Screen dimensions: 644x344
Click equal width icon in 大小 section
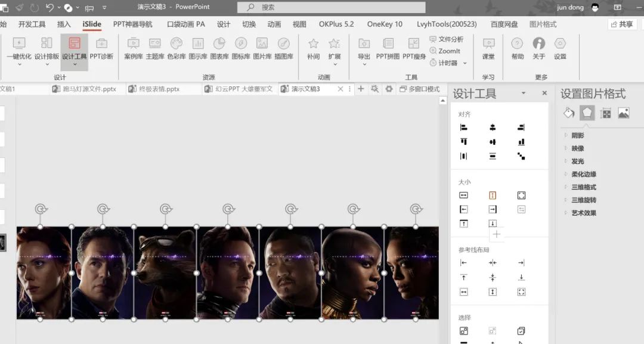click(x=464, y=196)
